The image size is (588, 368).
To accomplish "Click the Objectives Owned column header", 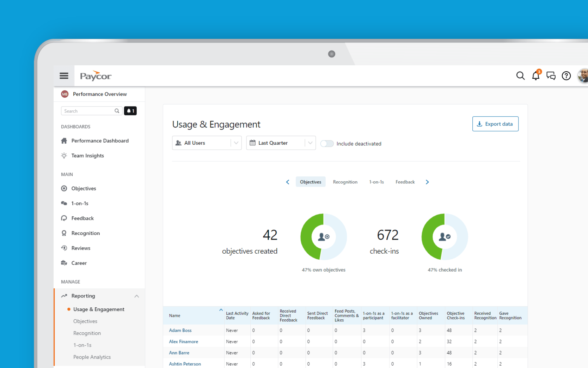I will [x=428, y=315].
